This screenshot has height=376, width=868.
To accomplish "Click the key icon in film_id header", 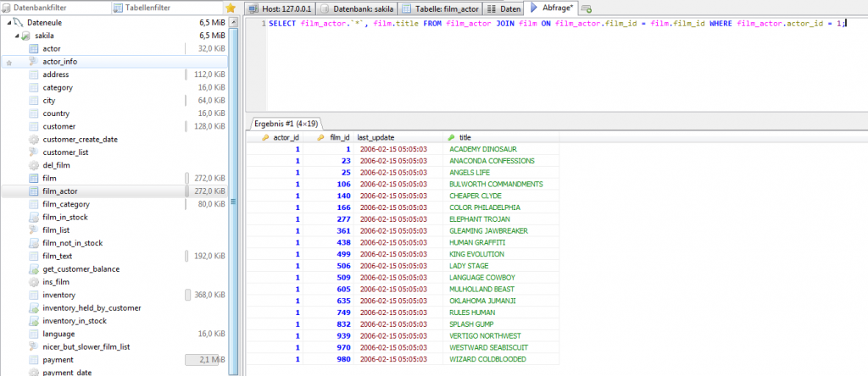I will pos(320,137).
